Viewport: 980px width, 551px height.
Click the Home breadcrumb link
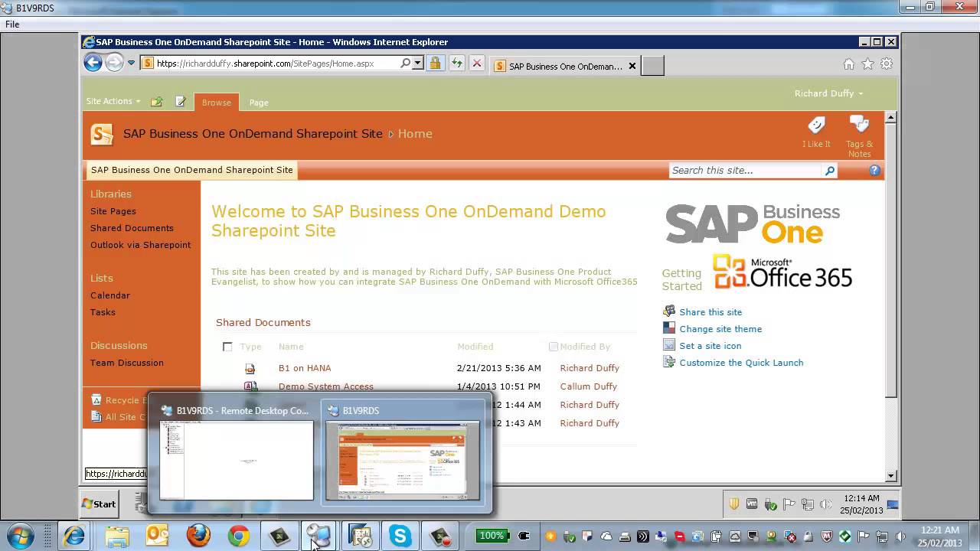click(x=415, y=133)
